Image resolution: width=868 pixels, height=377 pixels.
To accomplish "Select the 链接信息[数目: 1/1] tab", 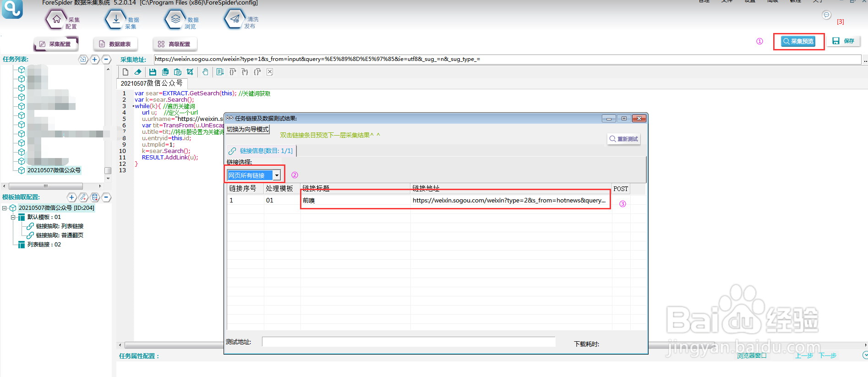I will point(262,151).
